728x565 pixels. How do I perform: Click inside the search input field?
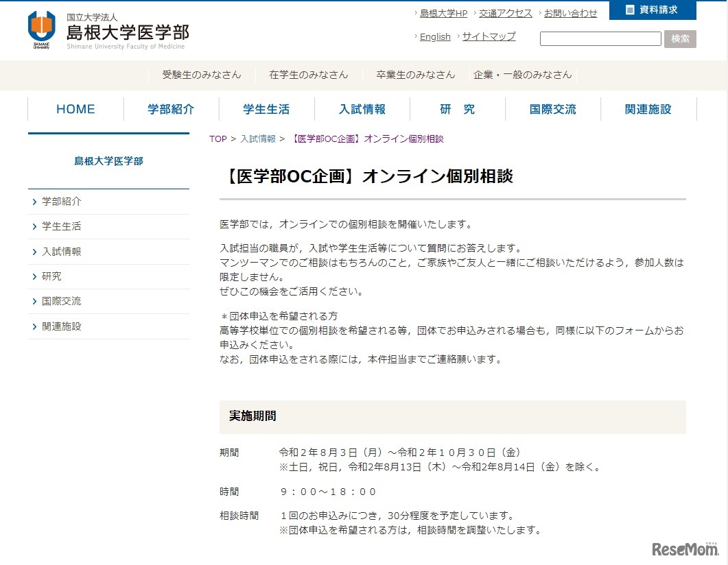(600, 39)
